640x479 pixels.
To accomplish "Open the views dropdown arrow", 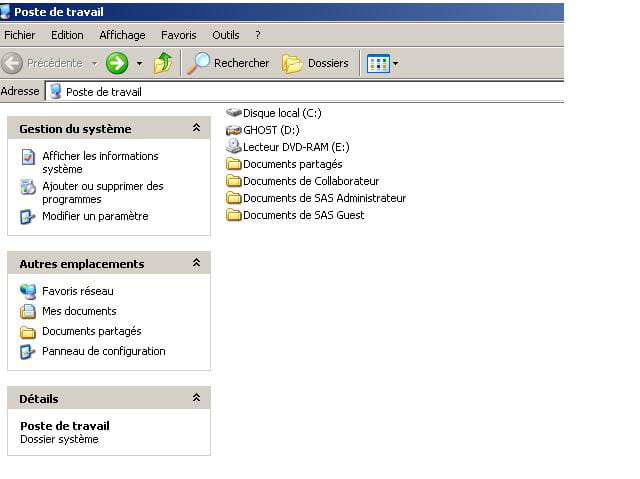I will (x=396, y=64).
